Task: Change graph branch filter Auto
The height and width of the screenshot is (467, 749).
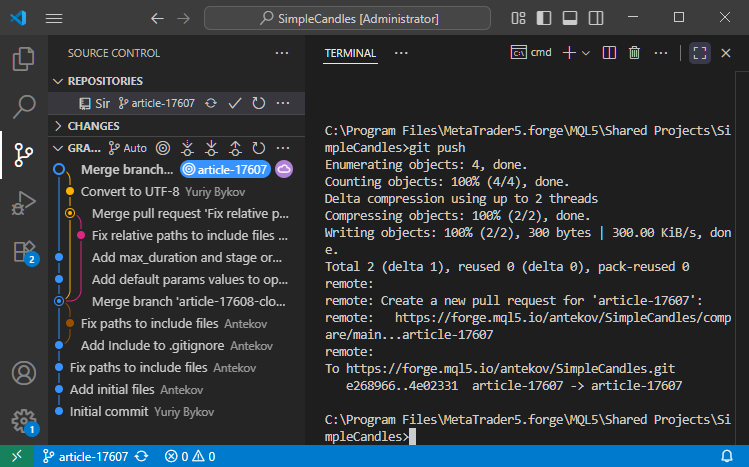Action: click(x=128, y=148)
